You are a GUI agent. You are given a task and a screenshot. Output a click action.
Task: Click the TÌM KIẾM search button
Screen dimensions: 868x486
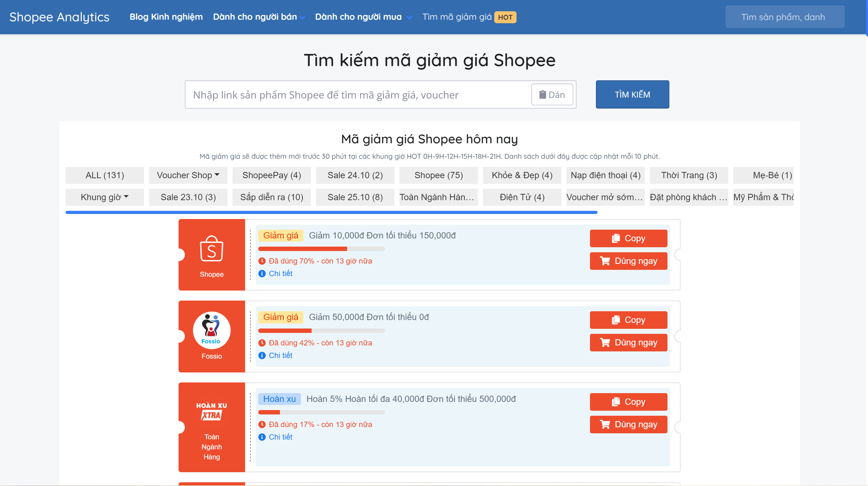(x=632, y=95)
